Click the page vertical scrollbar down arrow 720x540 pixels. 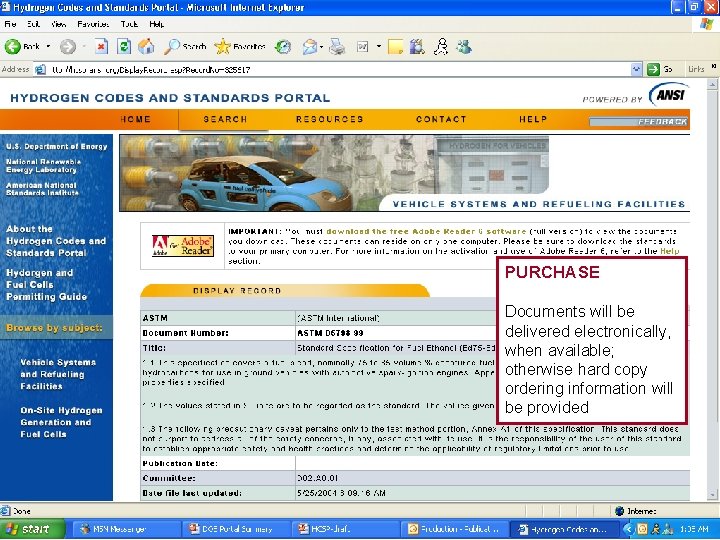coord(712,495)
